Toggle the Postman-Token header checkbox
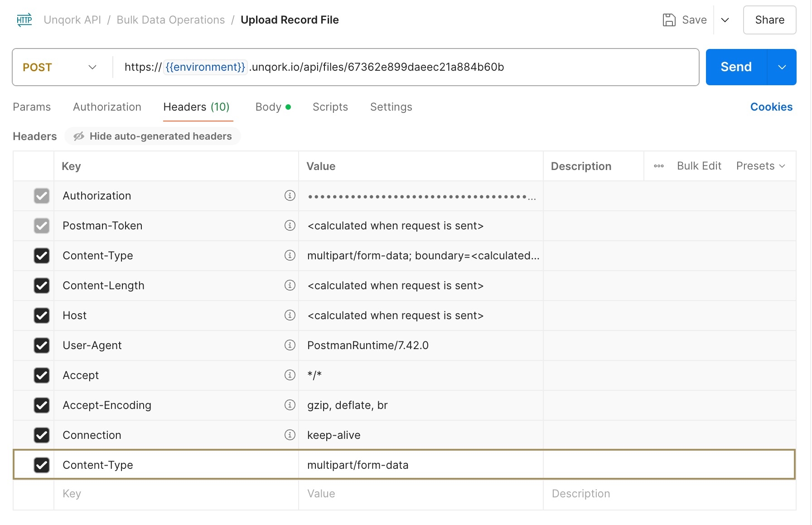The width and height of the screenshot is (812, 525). click(x=42, y=226)
